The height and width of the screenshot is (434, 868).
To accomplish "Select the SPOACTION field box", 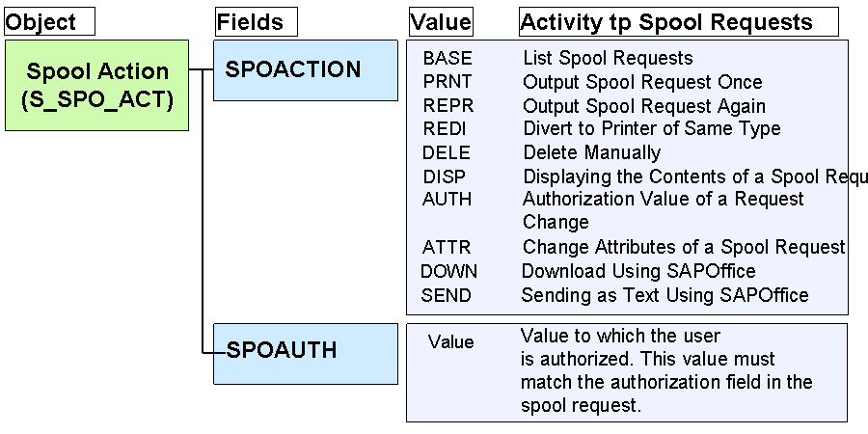I will pos(305,69).
